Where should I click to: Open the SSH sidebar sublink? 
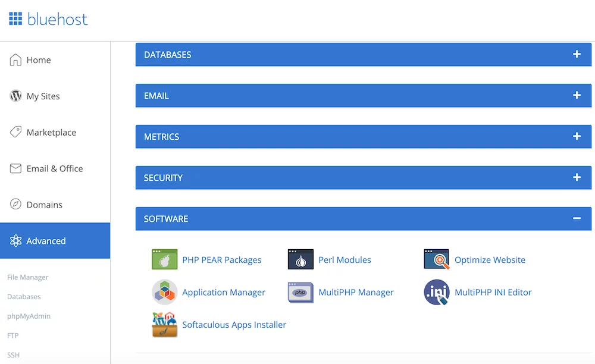pos(13,355)
